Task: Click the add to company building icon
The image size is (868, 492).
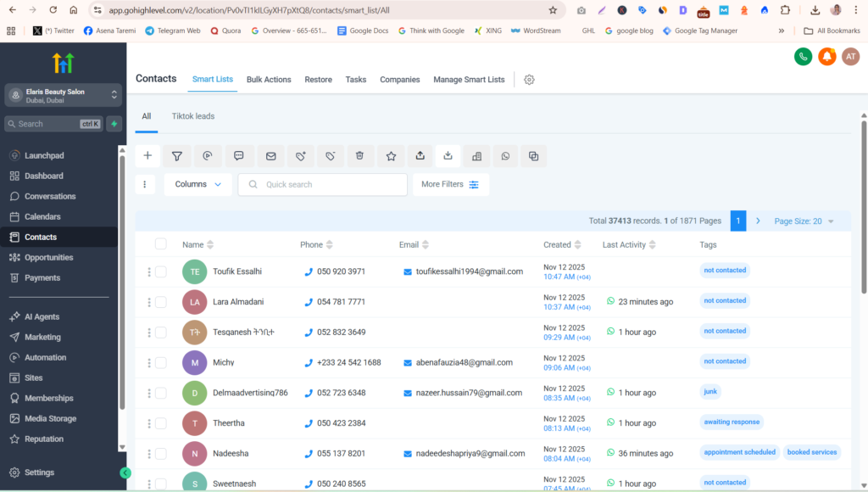Action: [x=476, y=156]
